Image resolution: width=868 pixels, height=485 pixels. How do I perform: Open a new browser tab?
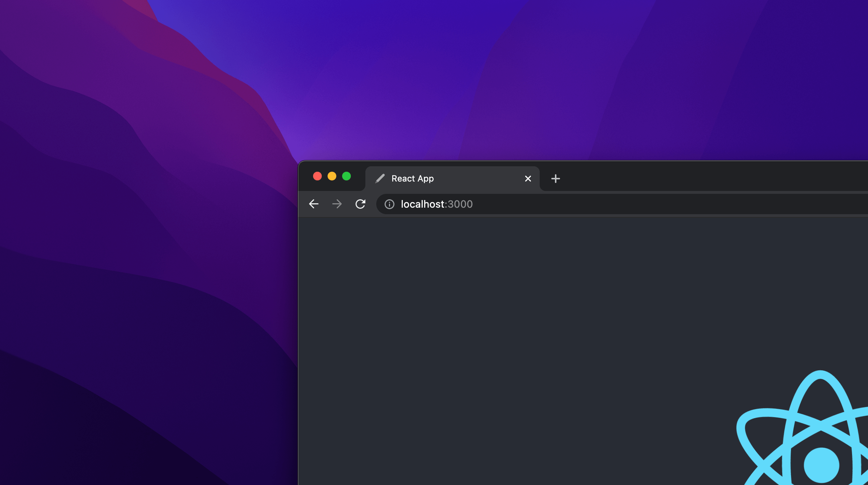555,179
